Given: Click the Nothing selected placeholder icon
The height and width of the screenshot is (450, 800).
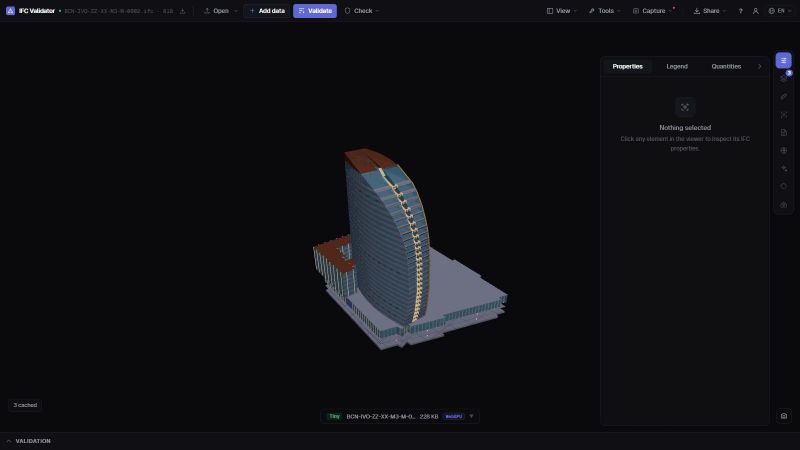Looking at the screenshot, I should (x=685, y=107).
